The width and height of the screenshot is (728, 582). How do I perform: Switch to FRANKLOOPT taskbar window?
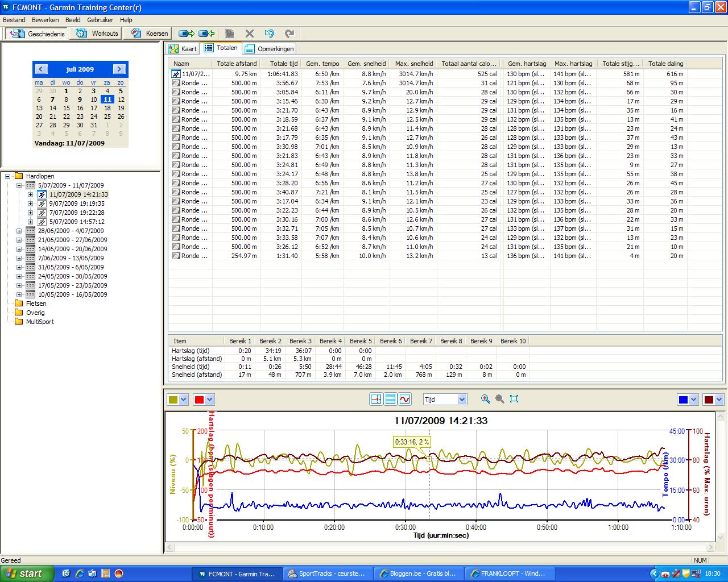tap(510, 573)
